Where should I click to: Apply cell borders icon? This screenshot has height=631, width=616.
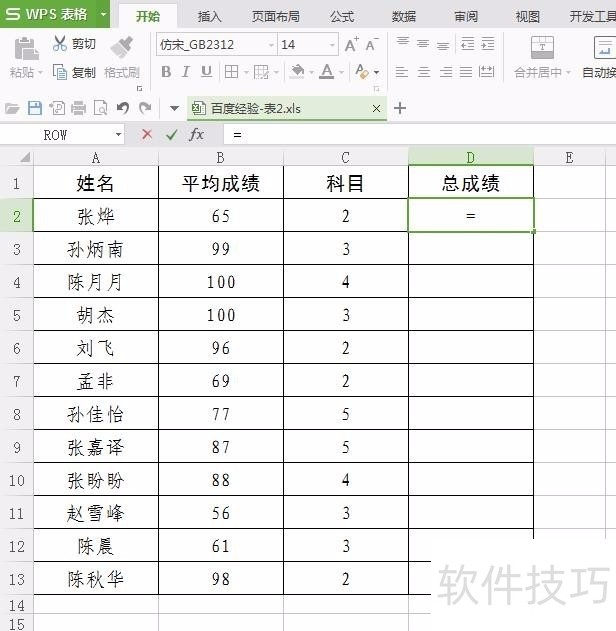click(231, 72)
